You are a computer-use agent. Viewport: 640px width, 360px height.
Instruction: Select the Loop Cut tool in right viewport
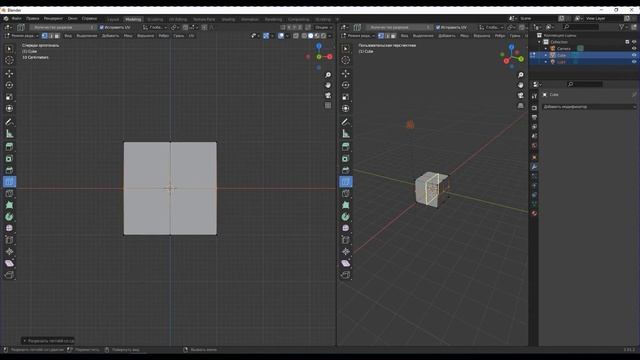(x=346, y=182)
